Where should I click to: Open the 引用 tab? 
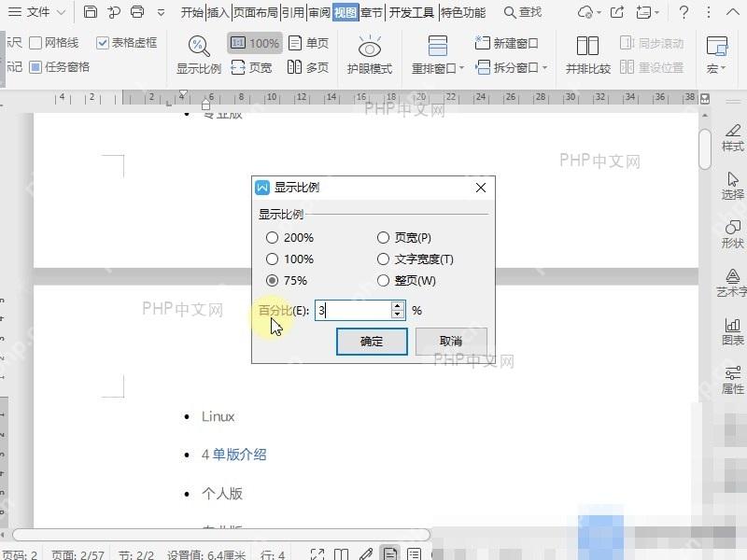[293, 12]
